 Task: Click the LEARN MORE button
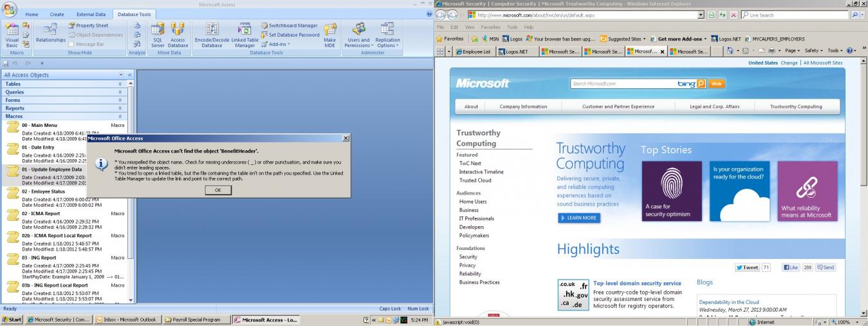(579, 218)
